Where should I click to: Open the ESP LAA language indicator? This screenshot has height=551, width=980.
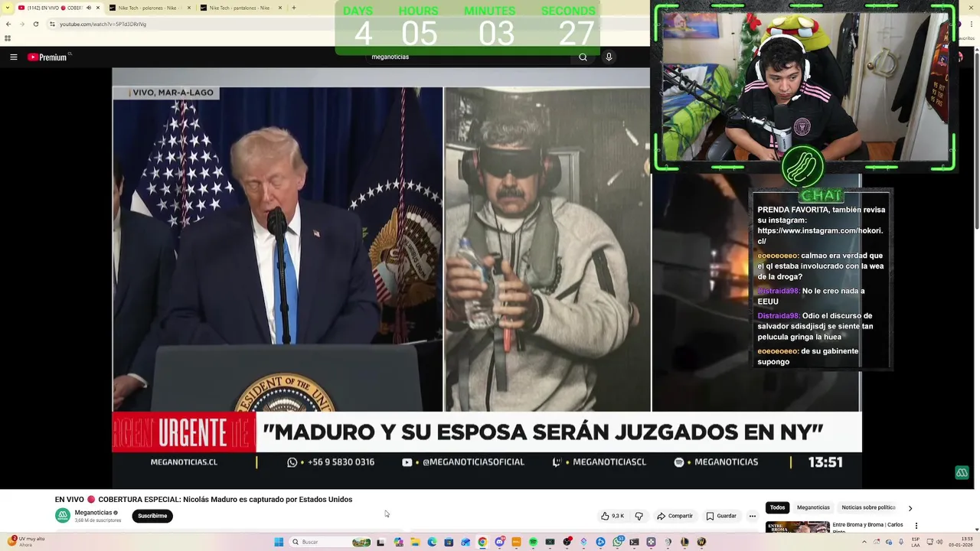tap(916, 542)
